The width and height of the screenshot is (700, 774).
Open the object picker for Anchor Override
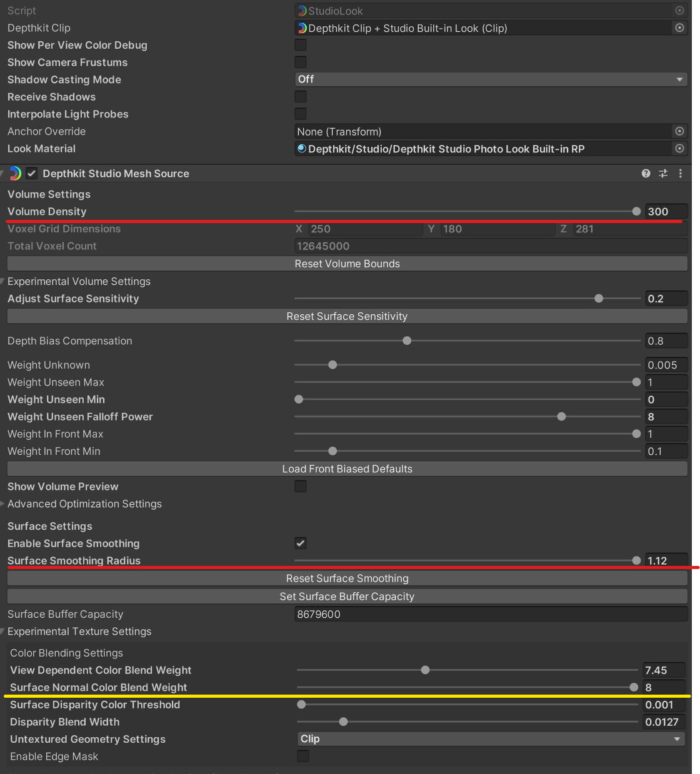(x=679, y=131)
